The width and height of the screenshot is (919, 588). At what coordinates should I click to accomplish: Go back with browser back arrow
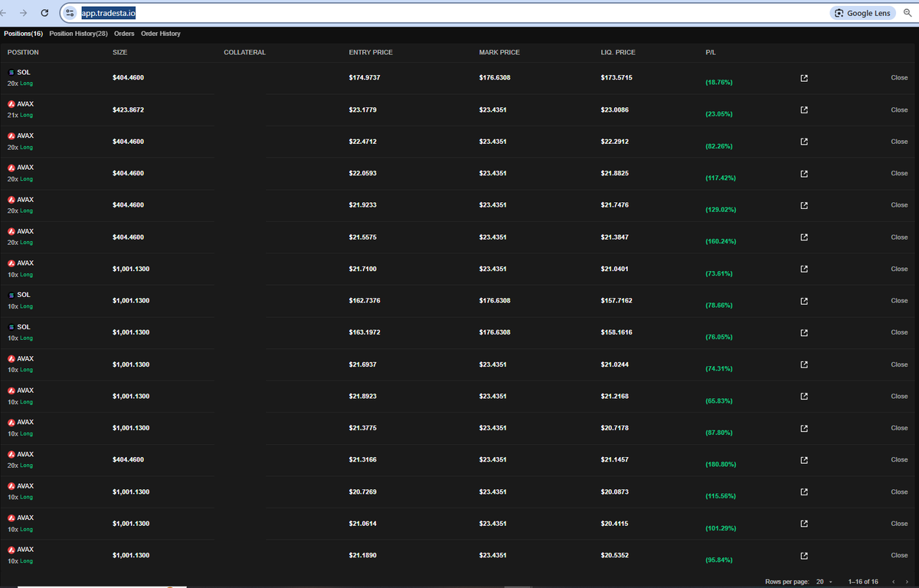5,13
